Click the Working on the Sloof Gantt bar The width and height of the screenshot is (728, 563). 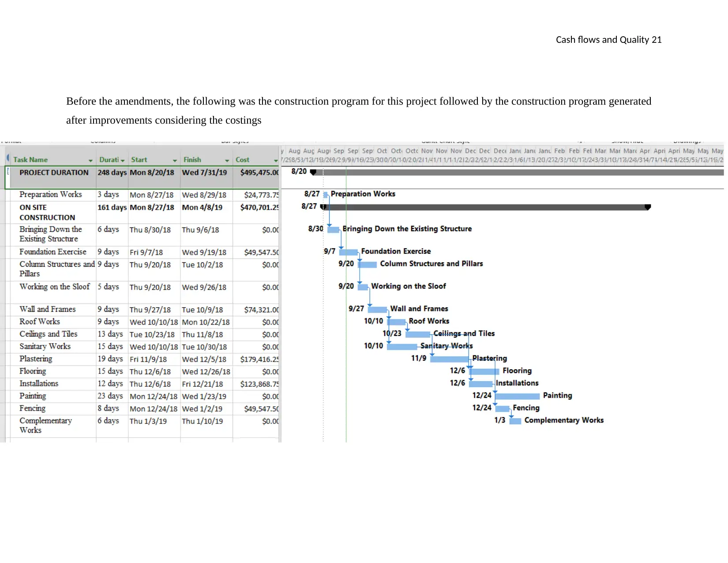(x=363, y=287)
